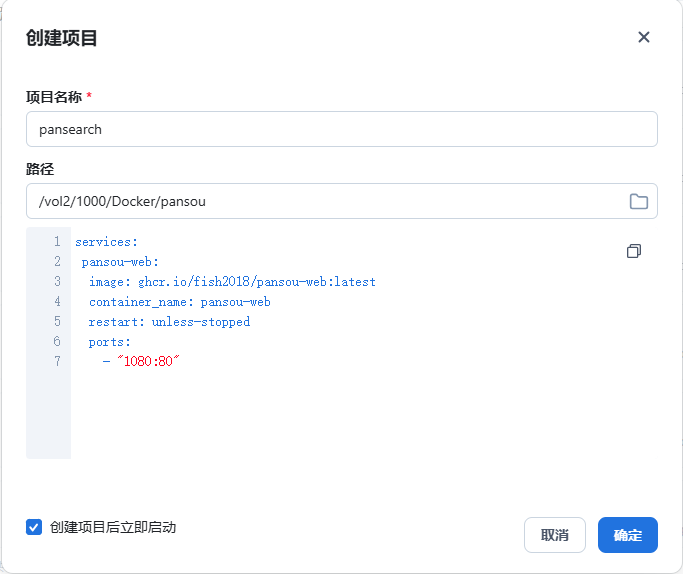The image size is (683, 574).
Task: Click line number 1 in the gutter
Action: pyautogui.click(x=57, y=242)
